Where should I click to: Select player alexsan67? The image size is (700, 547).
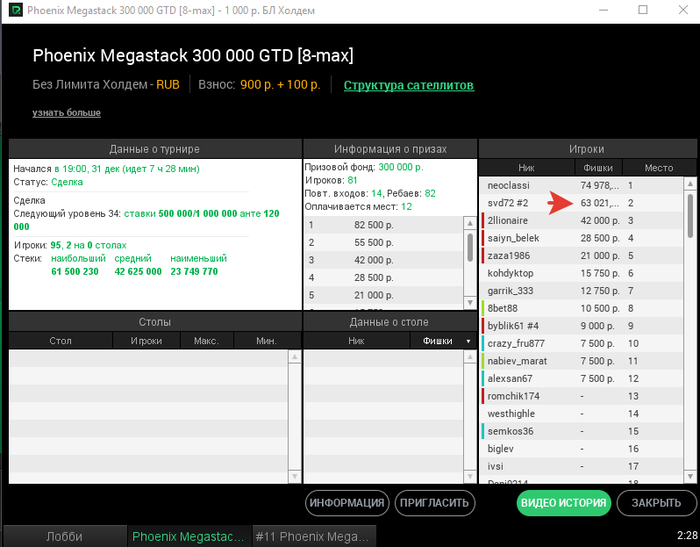pyautogui.click(x=581, y=379)
